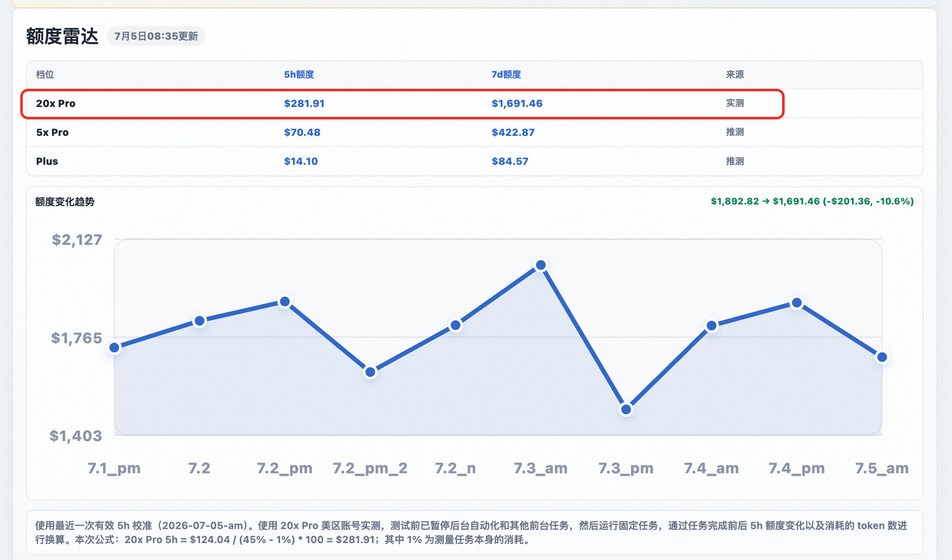
Task: Click the 7.5_am x-axis label
Action: tap(882, 468)
